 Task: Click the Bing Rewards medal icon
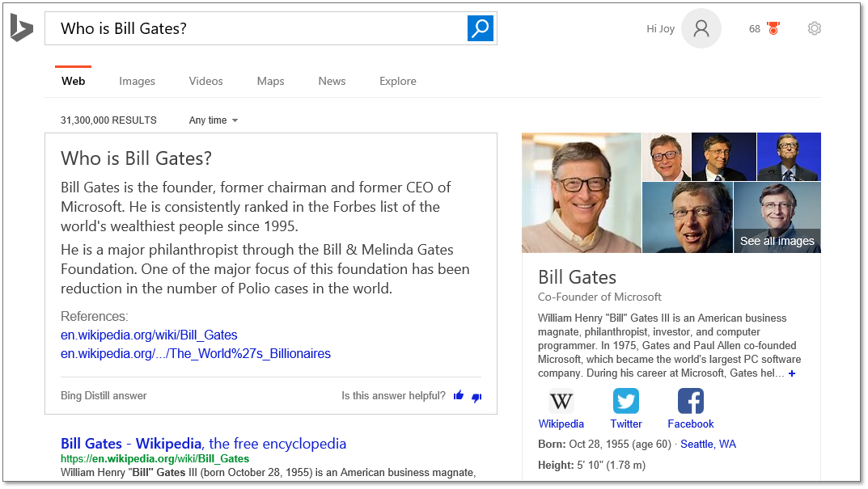(773, 27)
